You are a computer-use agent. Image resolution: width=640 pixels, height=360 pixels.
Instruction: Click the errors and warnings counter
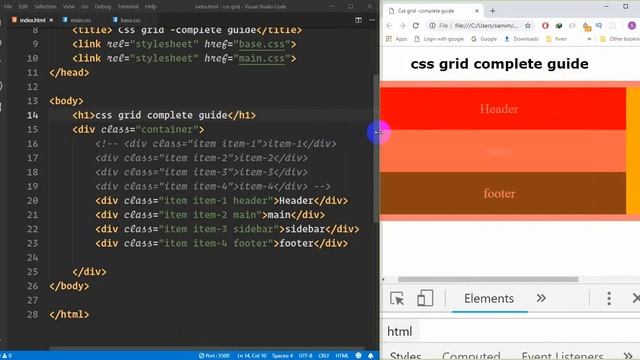click(x=7, y=356)
